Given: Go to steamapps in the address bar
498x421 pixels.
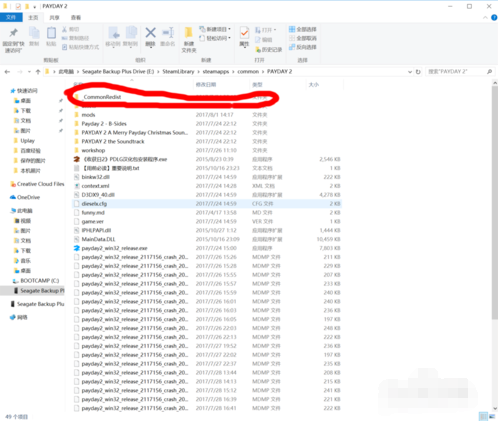Looking at the screenshot, I should point(216,72).
